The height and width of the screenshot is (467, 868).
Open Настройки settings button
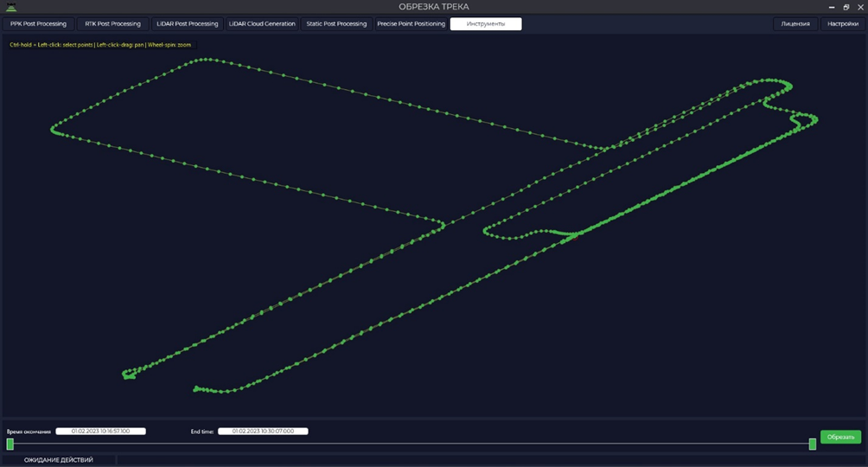point(843,24)
